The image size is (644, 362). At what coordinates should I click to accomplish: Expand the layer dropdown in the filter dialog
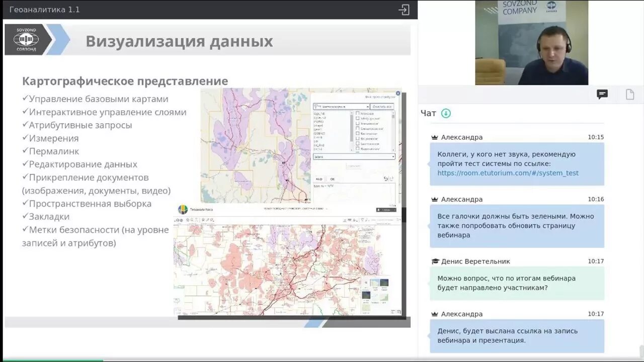coord(341,107)
